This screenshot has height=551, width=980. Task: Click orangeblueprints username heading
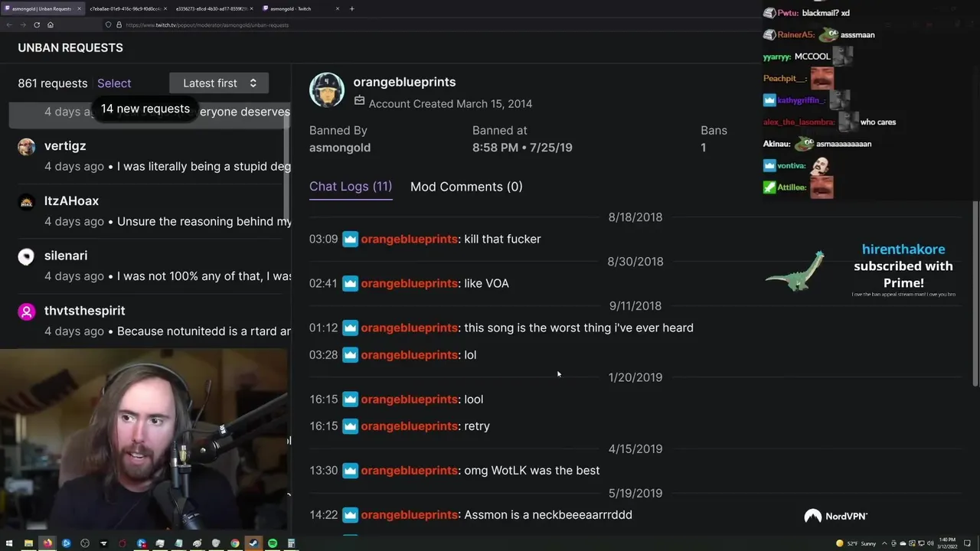[x=404, y=82]
